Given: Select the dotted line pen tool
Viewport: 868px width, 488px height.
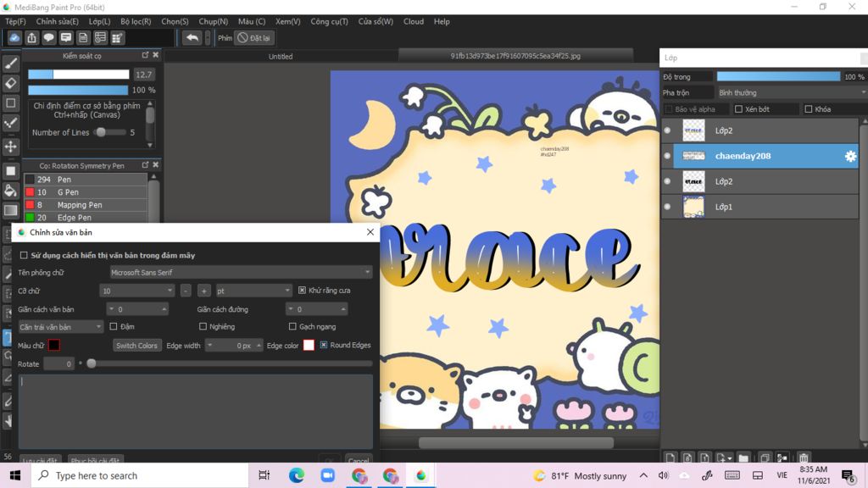Looking at the screenshot, I should click(x=10, y=123).
